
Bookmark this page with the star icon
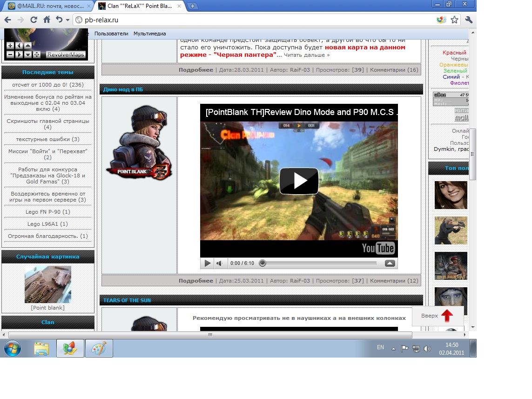(x=454, y=20)
